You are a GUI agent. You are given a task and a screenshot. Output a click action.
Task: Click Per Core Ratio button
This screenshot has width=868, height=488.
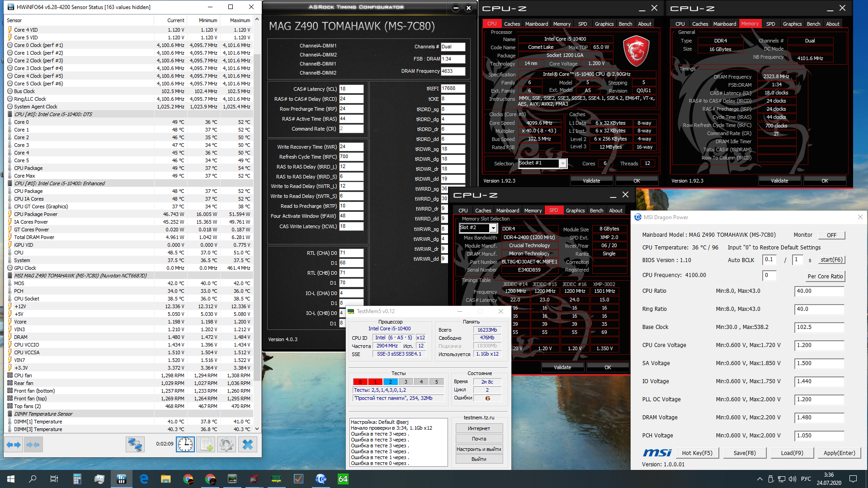tap(825, 277)
